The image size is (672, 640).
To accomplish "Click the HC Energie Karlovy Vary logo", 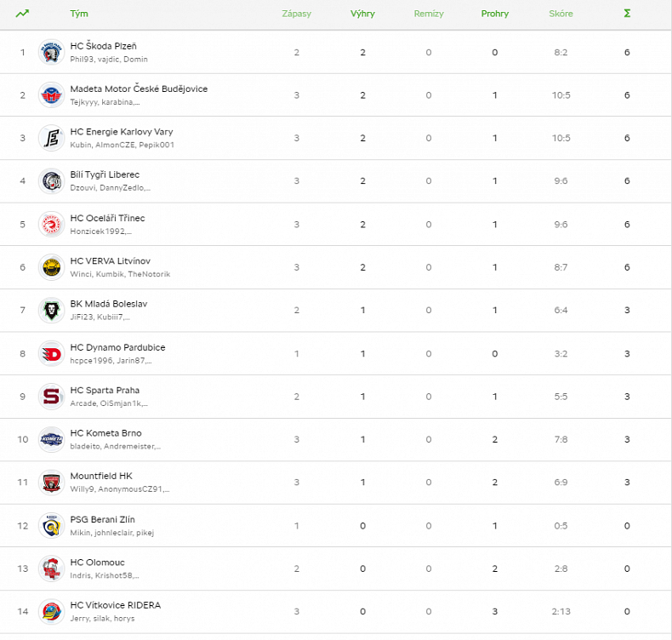I will (x=51, y=138).
